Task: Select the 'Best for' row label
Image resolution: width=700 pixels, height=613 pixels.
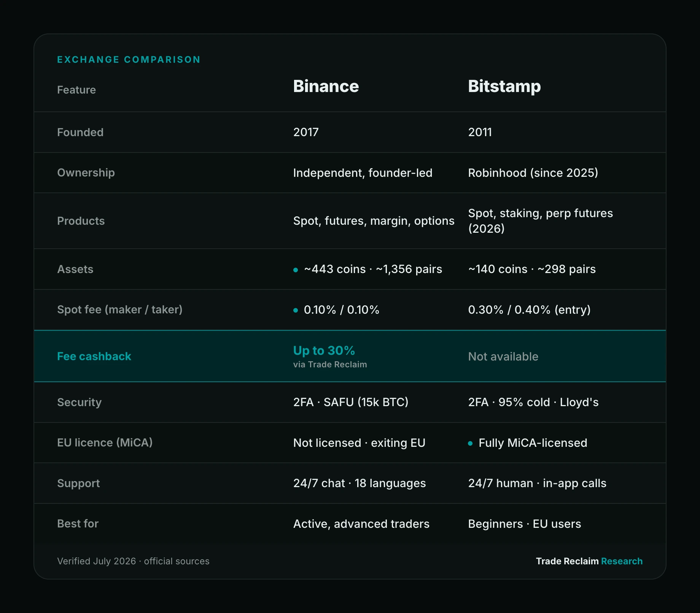Action: tap(78, 524)
